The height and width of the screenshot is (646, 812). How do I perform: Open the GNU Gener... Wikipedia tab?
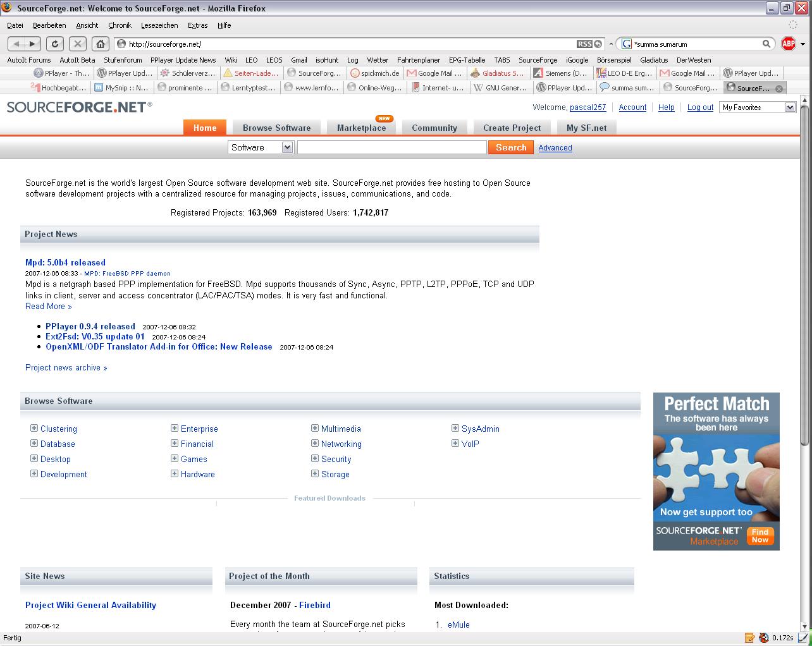click(501, 88)
